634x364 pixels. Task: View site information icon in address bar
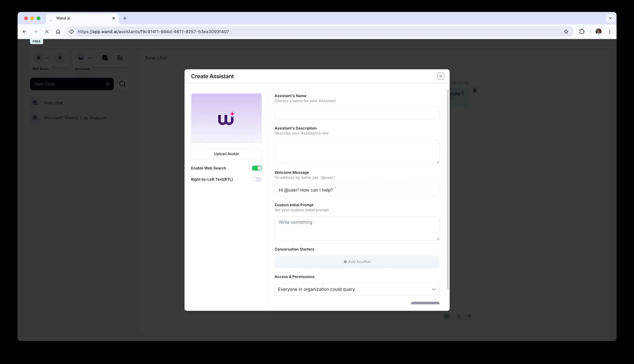click(x=71, y=32)
